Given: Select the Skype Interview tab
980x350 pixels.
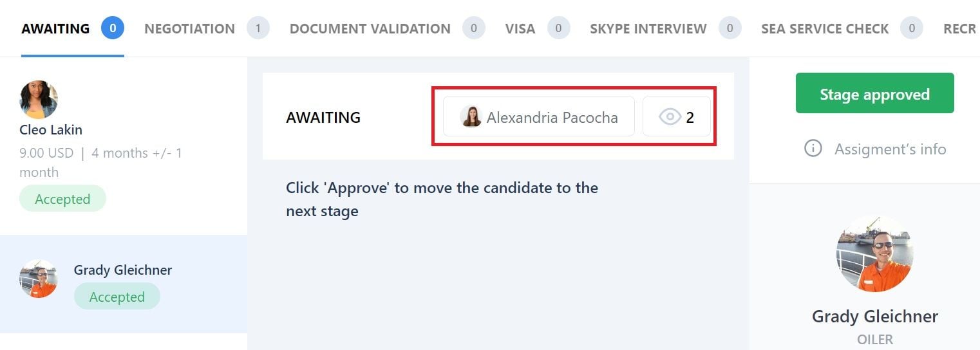Looking at the screenshot, I should (x=648, y=29).
